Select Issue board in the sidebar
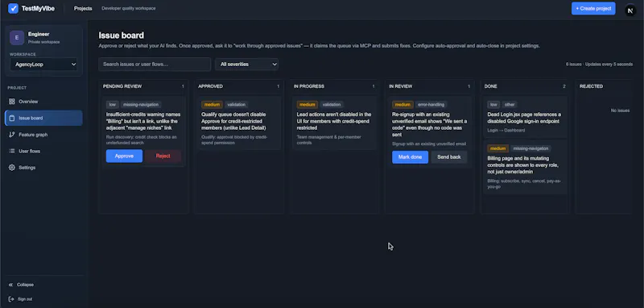This screenshot has height=308, width=644. pyautogui.click(x=43, y=118)
